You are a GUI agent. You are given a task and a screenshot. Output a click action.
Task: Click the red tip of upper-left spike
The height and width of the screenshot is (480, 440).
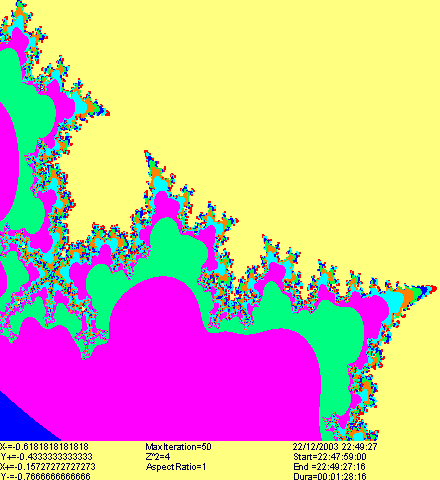(x=107, y=114)
